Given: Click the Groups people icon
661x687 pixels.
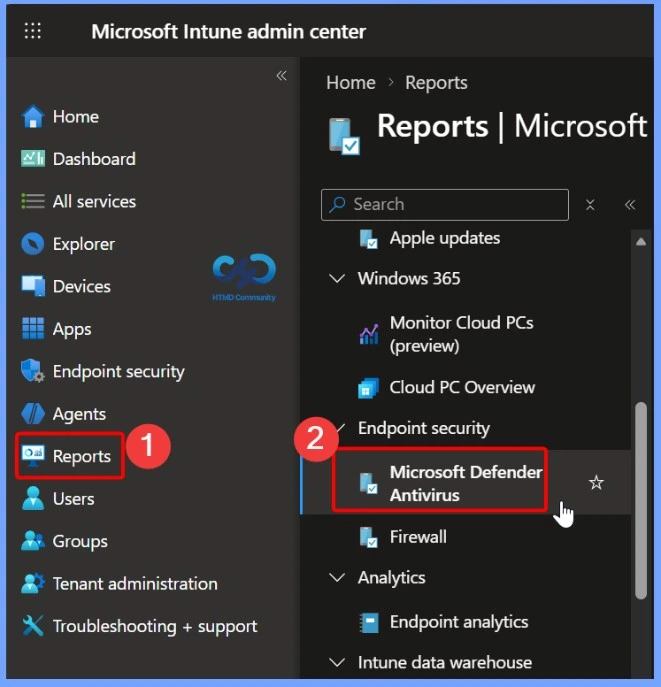Looking at the screenshot, I should coord(33,541).
